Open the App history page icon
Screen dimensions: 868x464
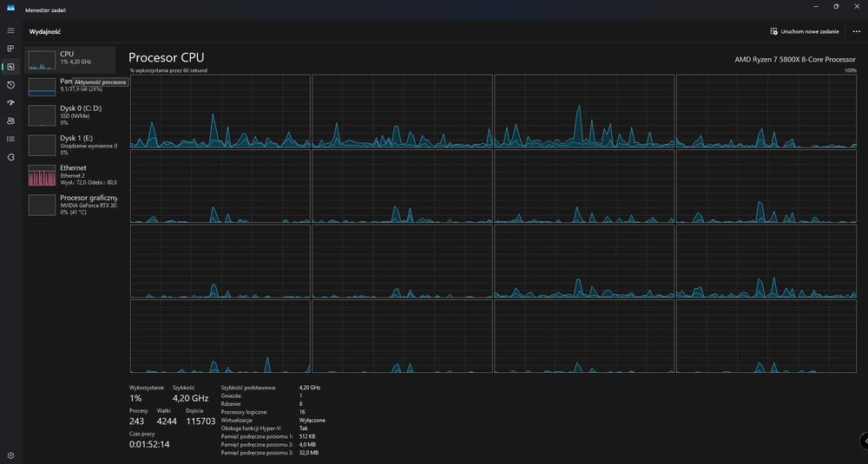[10, 85]
